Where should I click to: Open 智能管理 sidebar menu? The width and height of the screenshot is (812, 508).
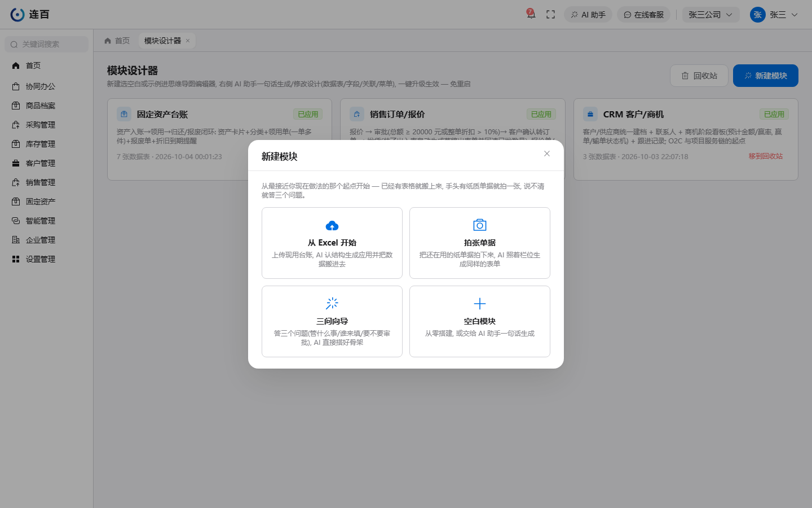pos(47,221)
